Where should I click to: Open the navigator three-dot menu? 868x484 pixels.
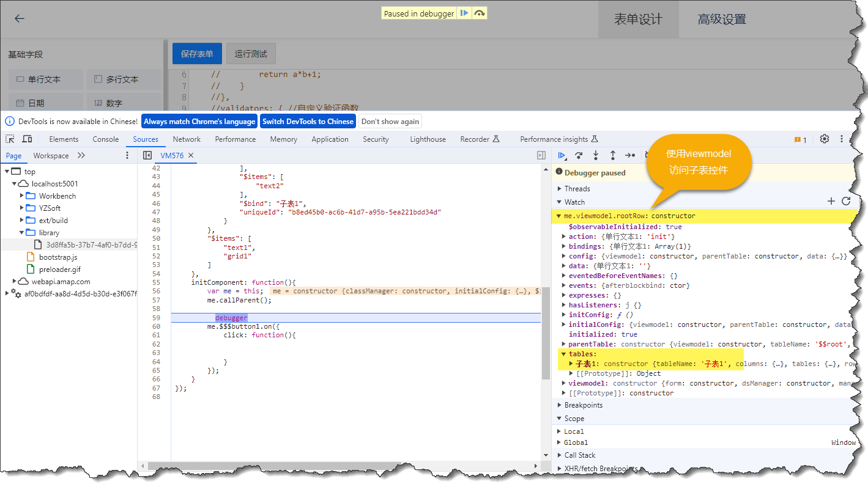pyautogui.click(x=127, y=156)
